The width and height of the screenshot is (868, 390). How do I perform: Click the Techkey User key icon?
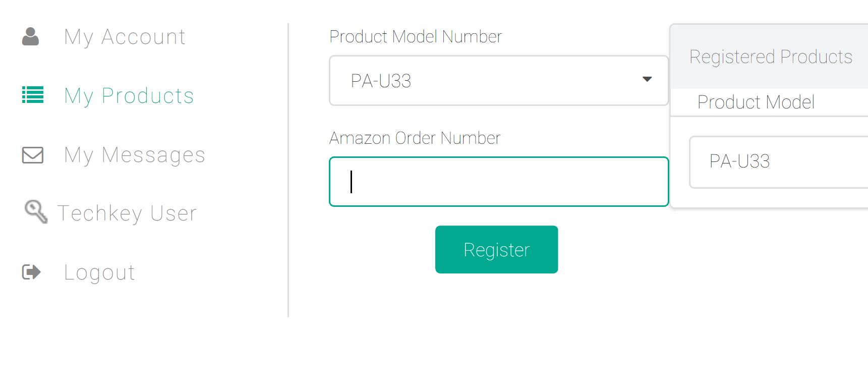click(36, 212)
